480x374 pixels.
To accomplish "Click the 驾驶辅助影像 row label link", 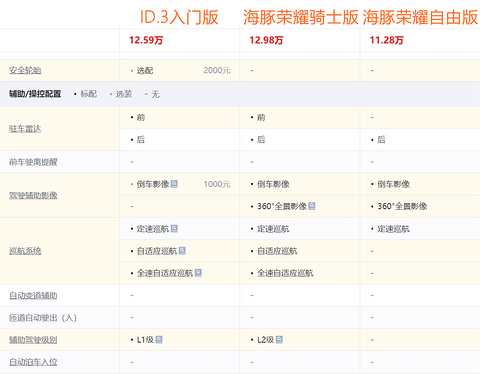I will coord(33,195).
